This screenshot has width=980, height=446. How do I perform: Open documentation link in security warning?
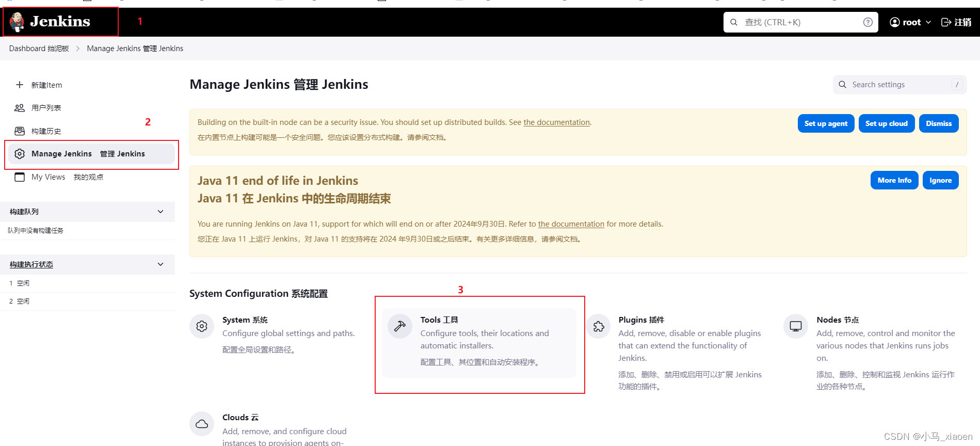pos(556,122)
